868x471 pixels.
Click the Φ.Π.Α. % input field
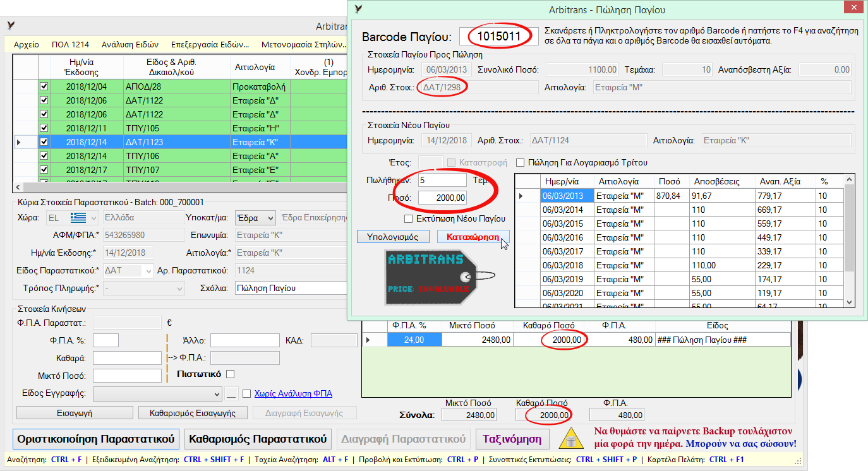point(105,340)
